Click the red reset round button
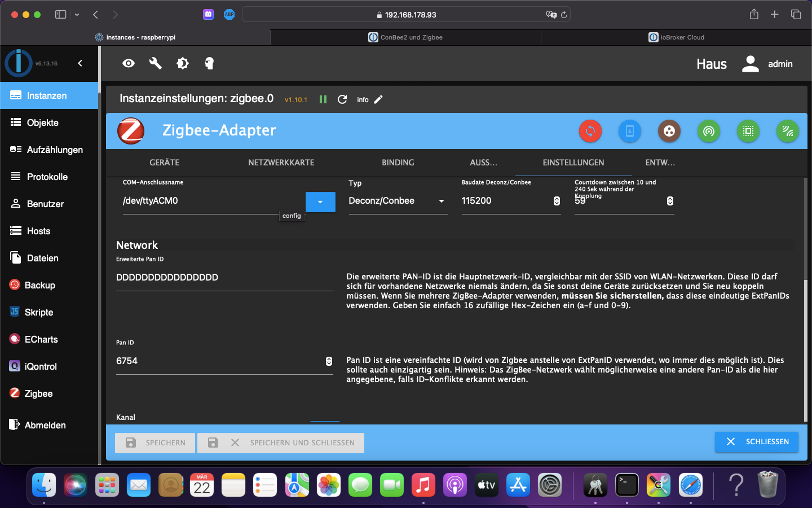Image resolution: width=812 pixels, height=508 pixels. (x=590, y=131)
